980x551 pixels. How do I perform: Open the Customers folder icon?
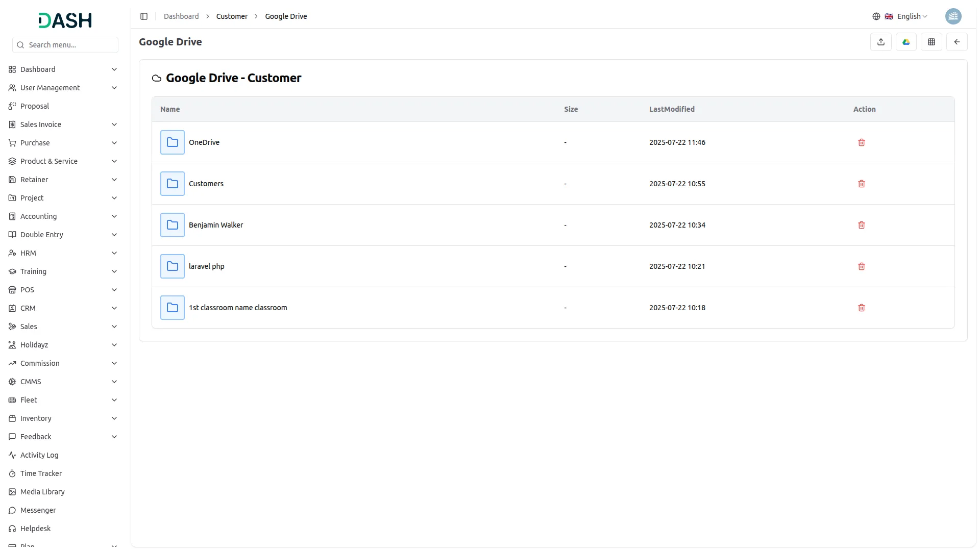(x=173, y=184)
